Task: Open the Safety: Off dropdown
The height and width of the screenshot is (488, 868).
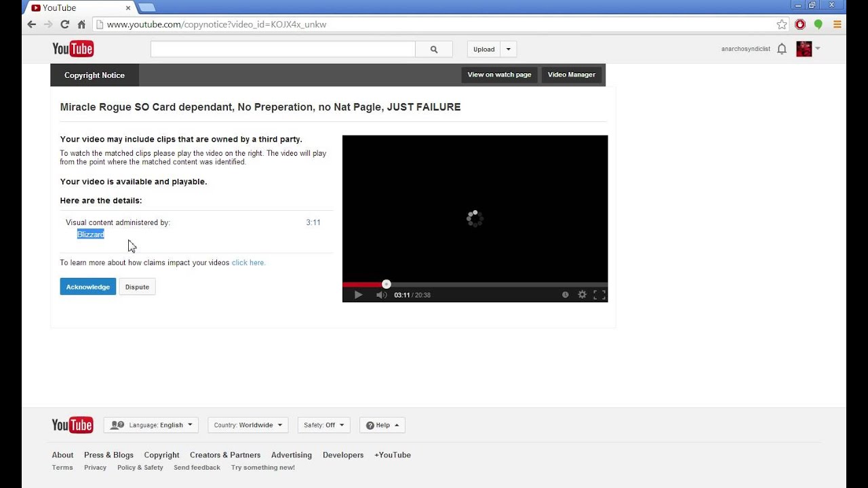Action: coord(324,425)
